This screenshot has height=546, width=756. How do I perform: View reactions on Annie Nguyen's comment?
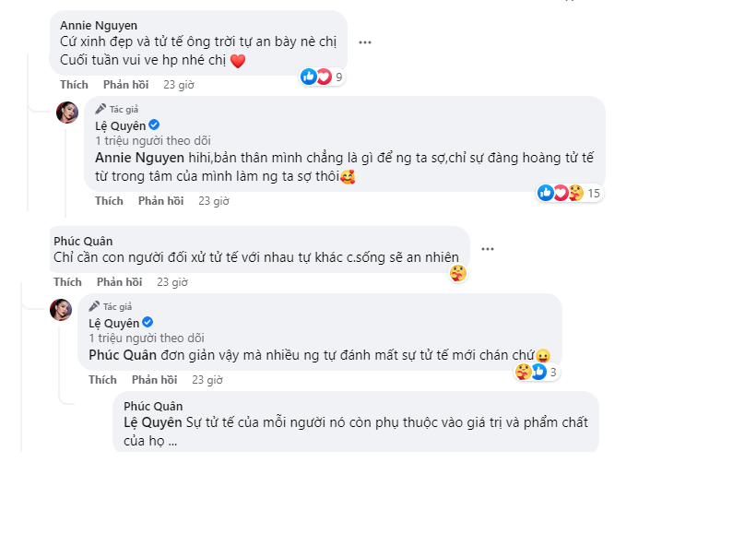coord(322,77)
